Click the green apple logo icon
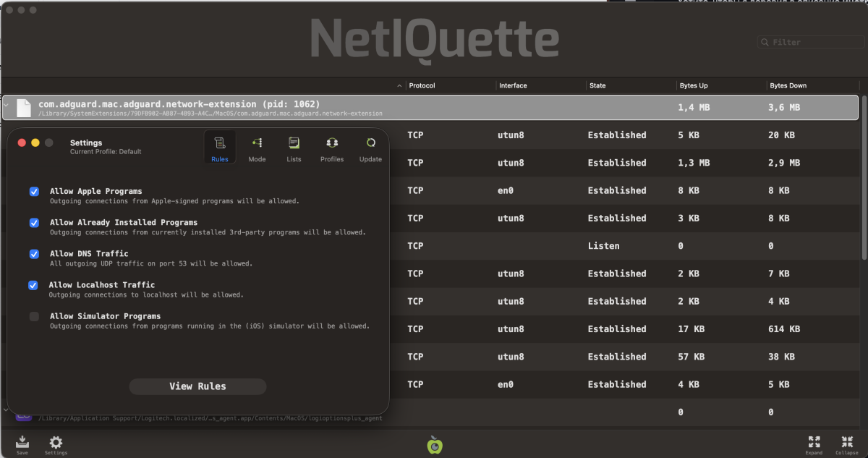Screen dimensions: 868x458 (434, 444)
